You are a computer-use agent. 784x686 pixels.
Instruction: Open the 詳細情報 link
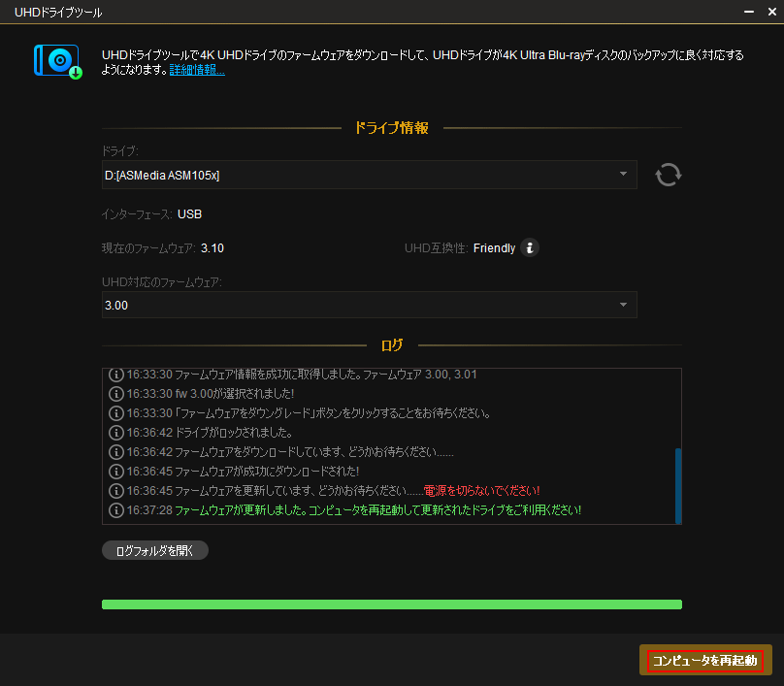197,70
